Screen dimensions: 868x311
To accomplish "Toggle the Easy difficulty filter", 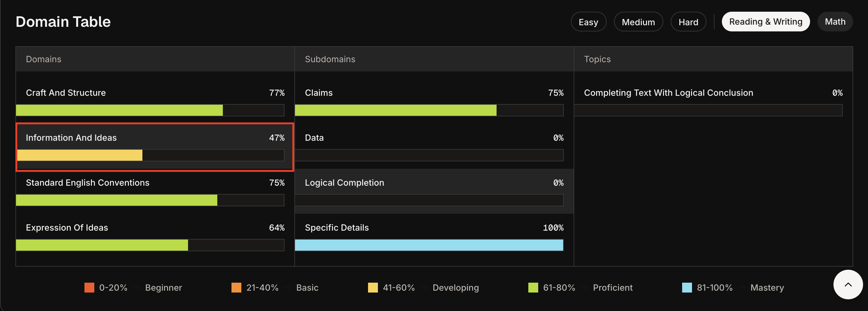I will coord(588,22).
